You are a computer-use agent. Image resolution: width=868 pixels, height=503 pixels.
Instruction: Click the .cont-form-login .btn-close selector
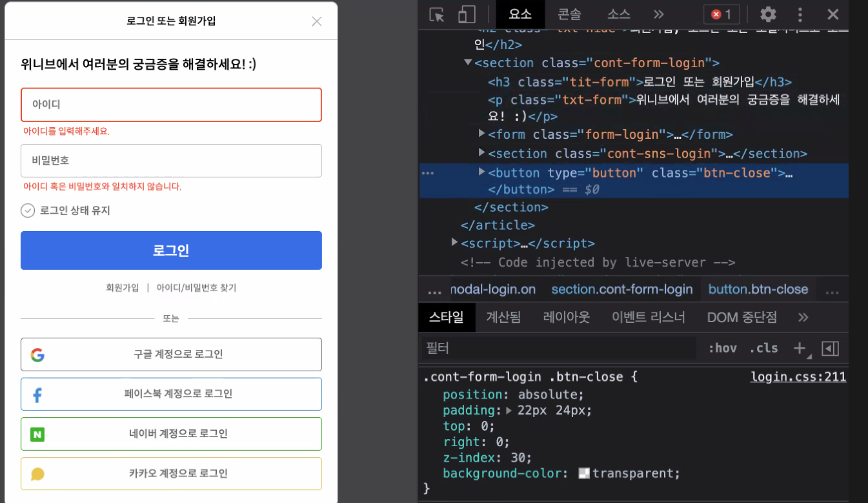[523, 377]
